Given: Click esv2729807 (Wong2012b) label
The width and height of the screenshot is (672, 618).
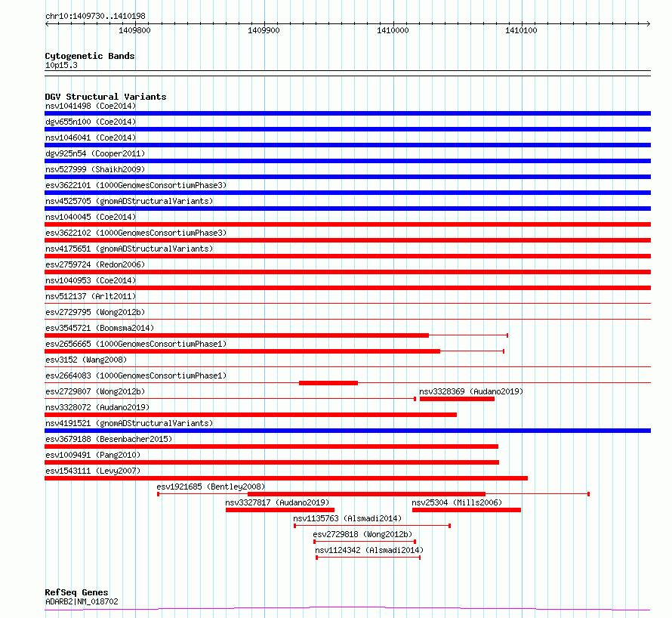Looking at the screenshot, I should point(95,391).
